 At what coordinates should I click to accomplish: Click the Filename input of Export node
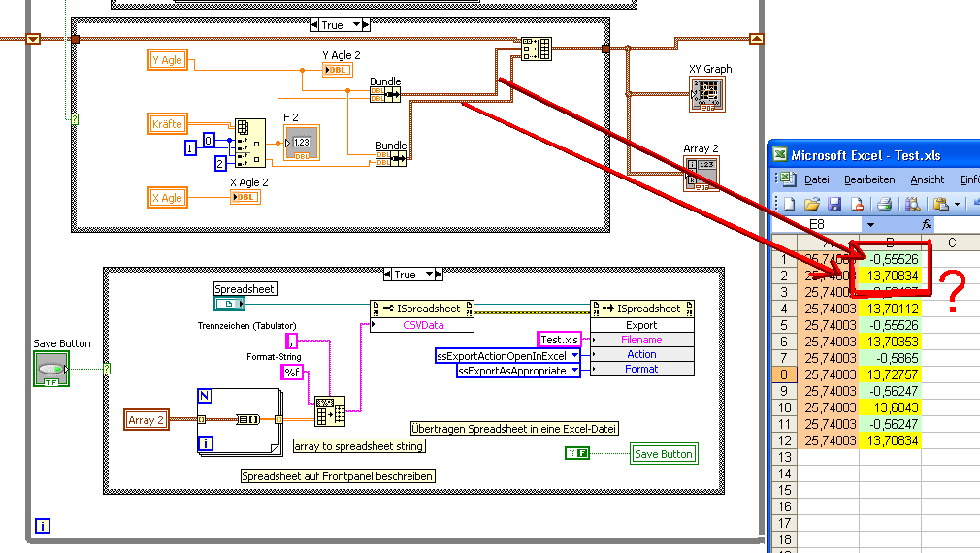point(642,340)
